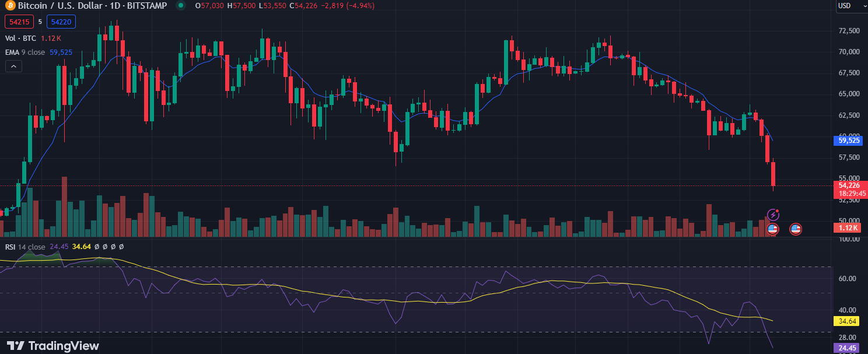868x354 pixels.
Task: Click the blue 59,525 EMA price axis label
Action: coord(847,141)
